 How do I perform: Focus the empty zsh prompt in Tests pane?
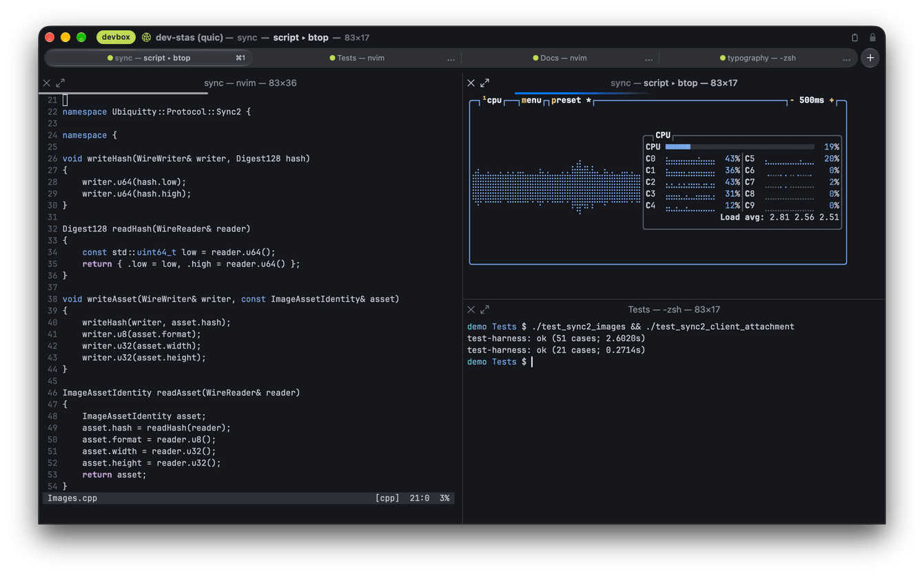pyautogui.click(x=532, y=362)
